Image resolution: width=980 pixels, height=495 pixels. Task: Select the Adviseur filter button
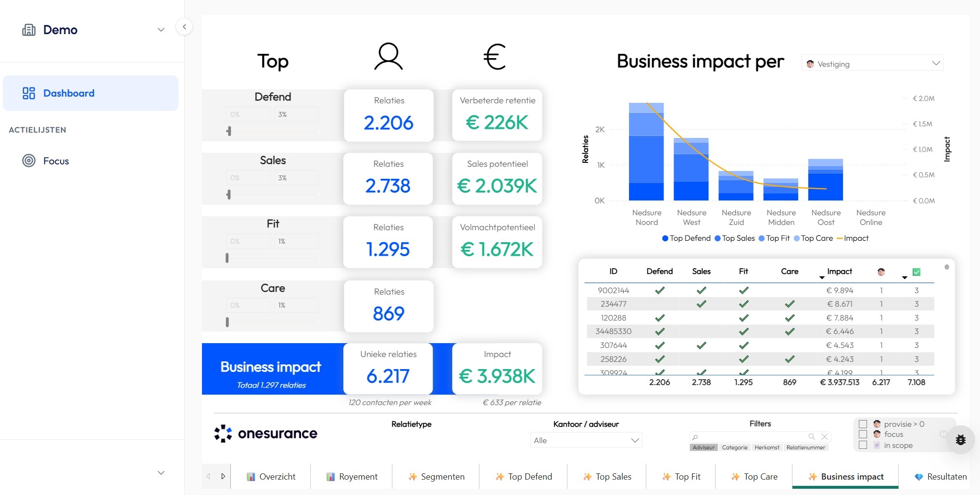(704, 447)
